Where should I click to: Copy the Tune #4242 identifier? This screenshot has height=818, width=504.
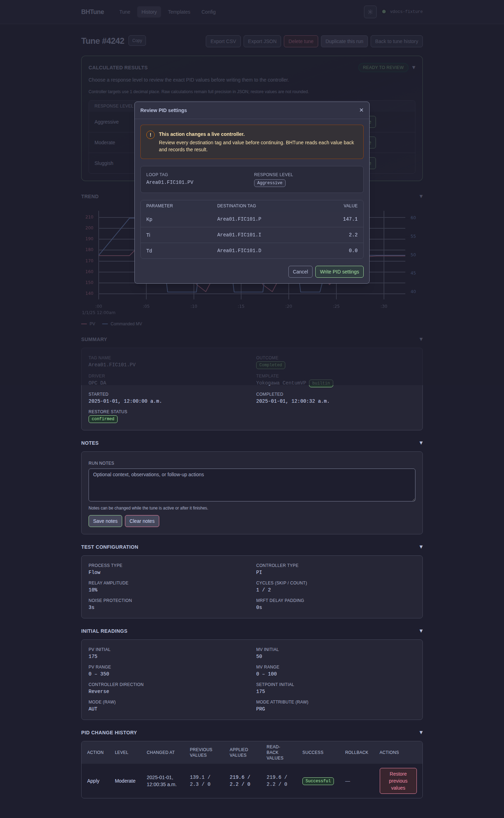(137, 41)
